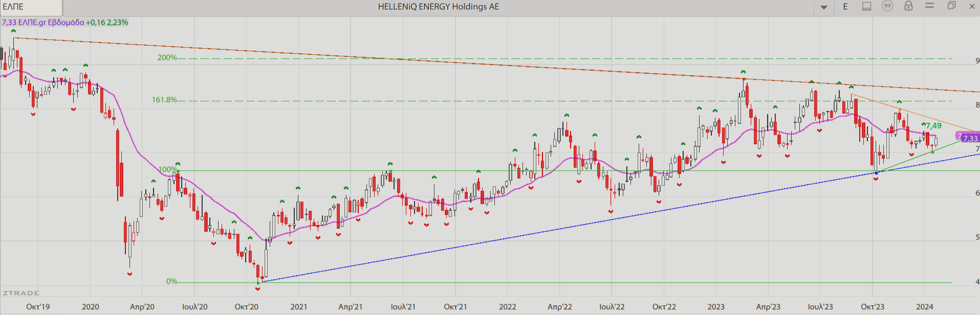Close the chart window with X
This screenshot has width=980, height=315.
click(972, 6)
